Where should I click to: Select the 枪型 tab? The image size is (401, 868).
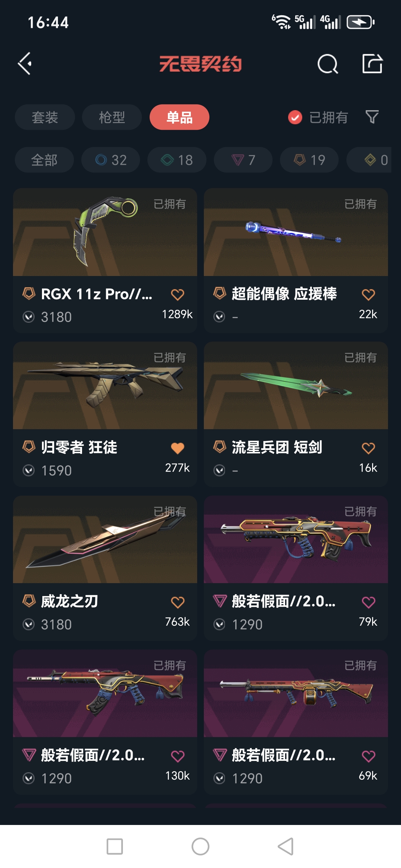click(112, 117)
